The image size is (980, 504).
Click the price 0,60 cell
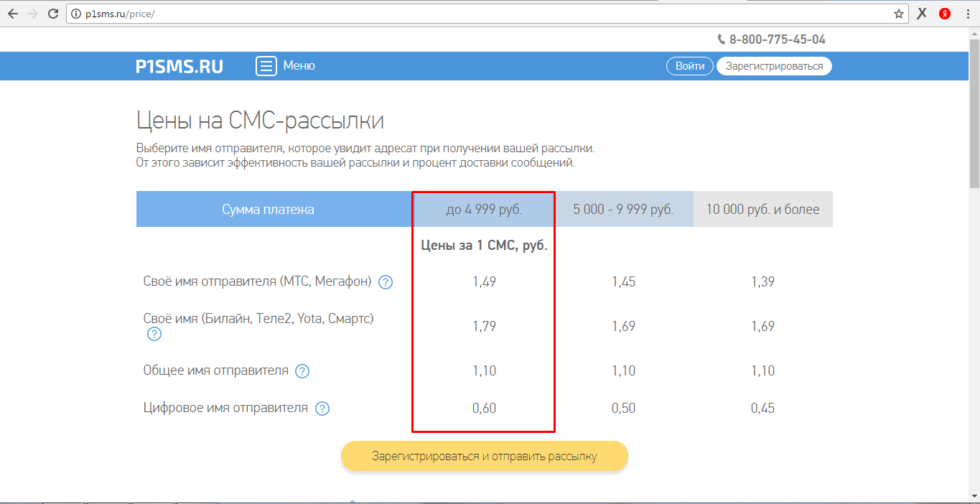tap(484, 409)
